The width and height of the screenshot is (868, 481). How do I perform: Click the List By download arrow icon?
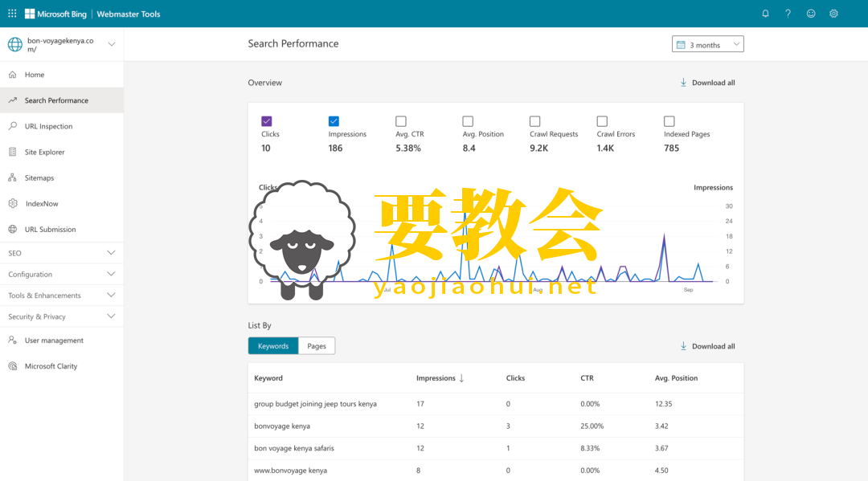click(x=684, y=346)
